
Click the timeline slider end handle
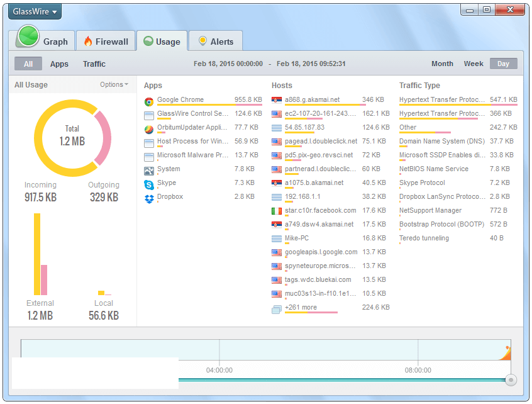[511, 380]
